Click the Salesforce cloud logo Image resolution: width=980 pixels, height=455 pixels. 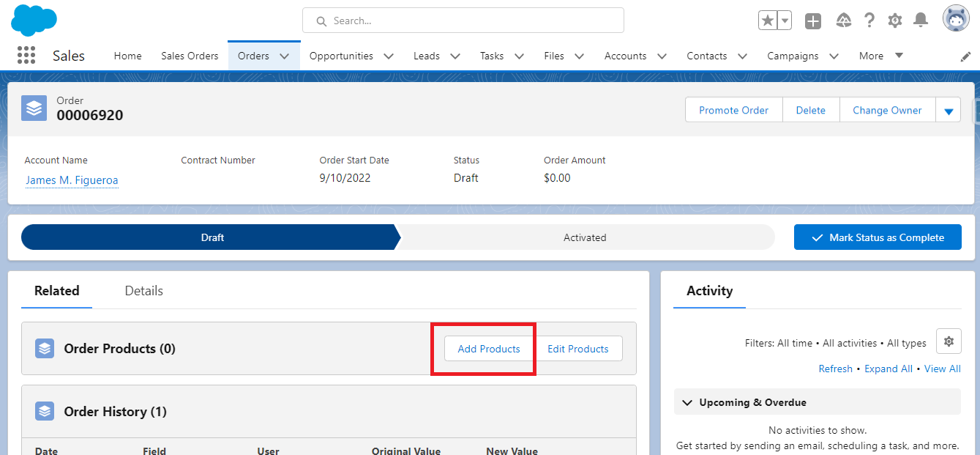coord(34,20)
